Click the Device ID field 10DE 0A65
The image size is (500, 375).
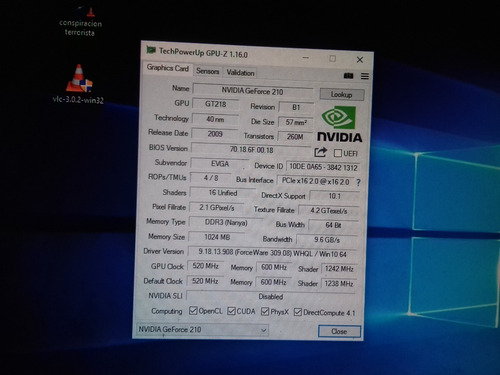pos(323,167)
